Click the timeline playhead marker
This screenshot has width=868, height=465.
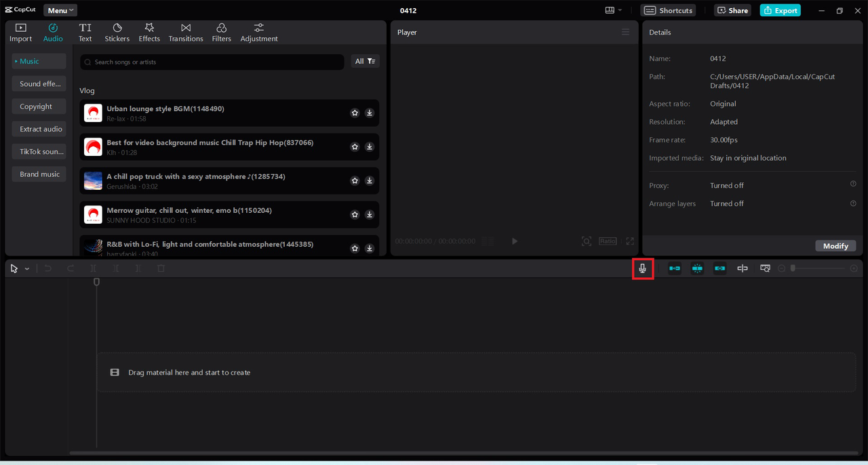(96, 281)
